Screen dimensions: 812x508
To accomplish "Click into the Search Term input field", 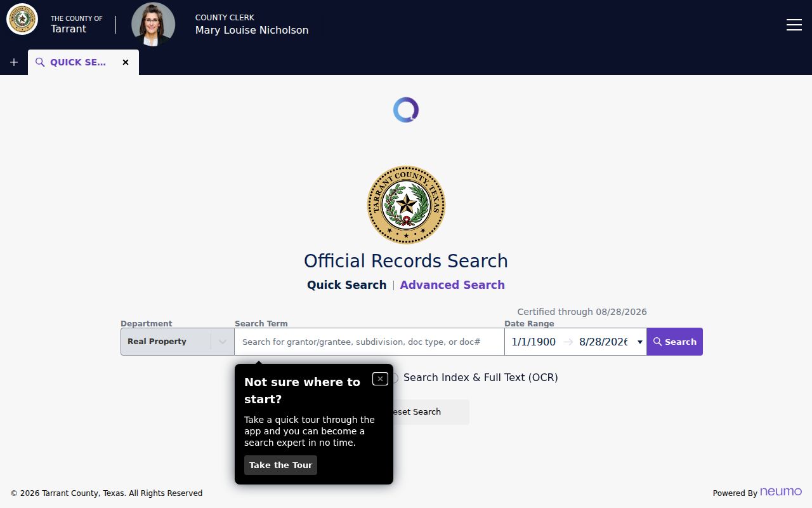I will [x=369, y=342].
